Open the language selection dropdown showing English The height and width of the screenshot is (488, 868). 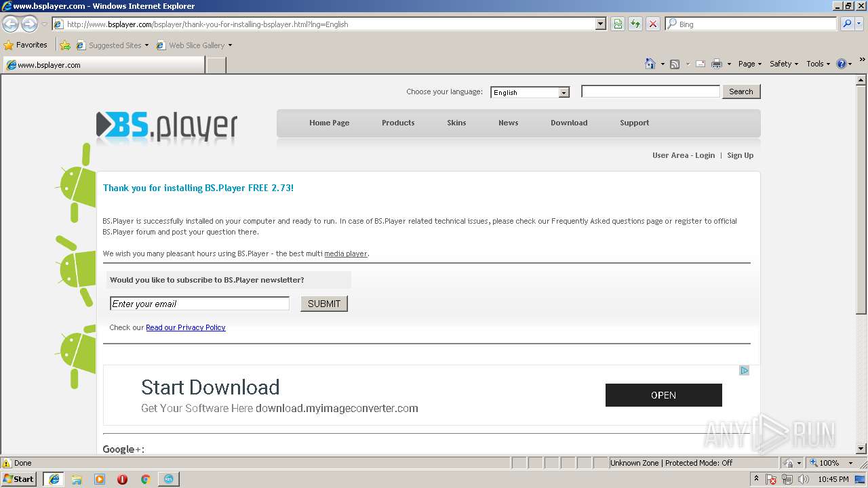[530, 92]
